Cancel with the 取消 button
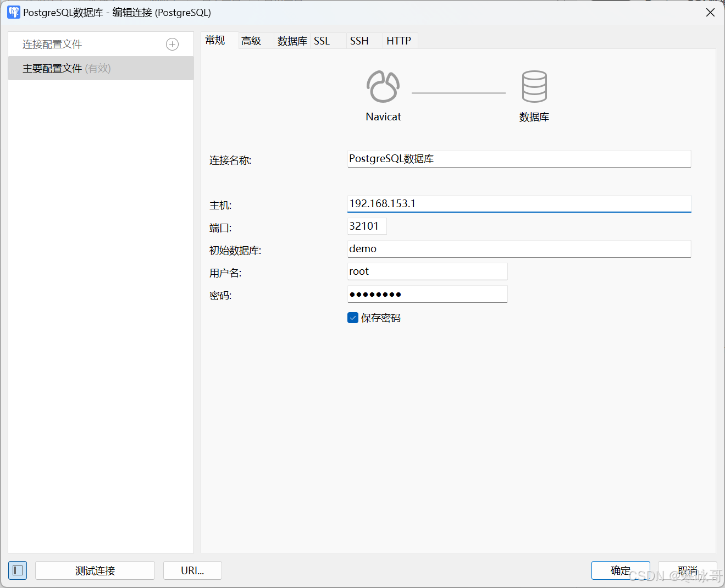This screenshot has width=725, height=588. pos(687,570)
